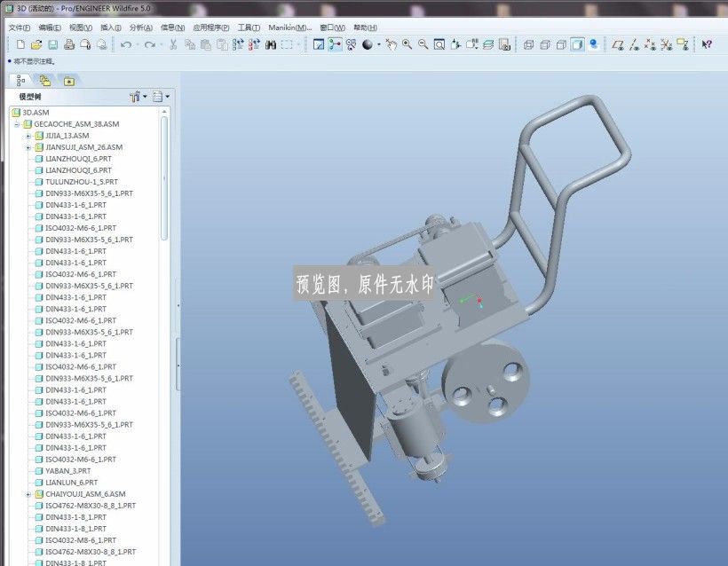Open the undo history dropdown arrow
Viewport: 728px width, 566px height.
(x=137, y=44)
